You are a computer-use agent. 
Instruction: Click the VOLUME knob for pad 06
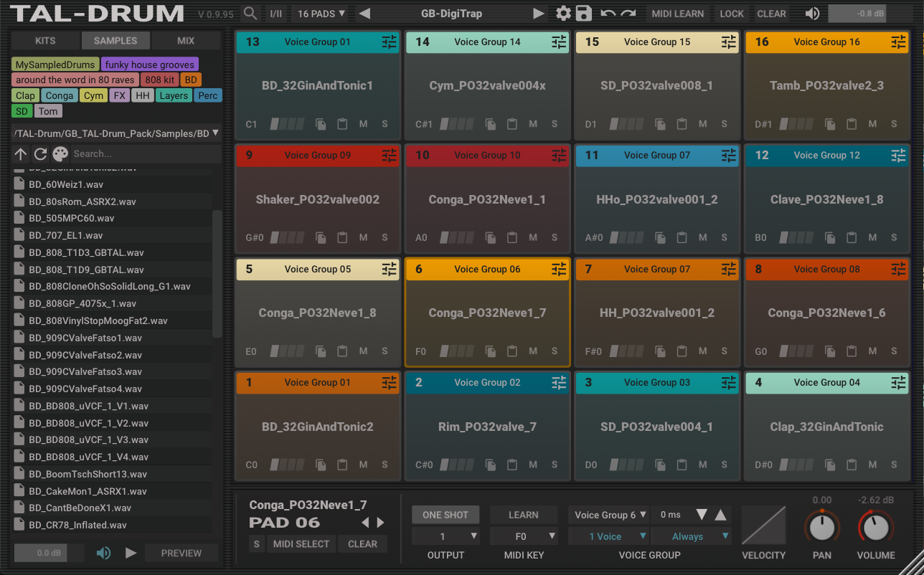point(875,528)
